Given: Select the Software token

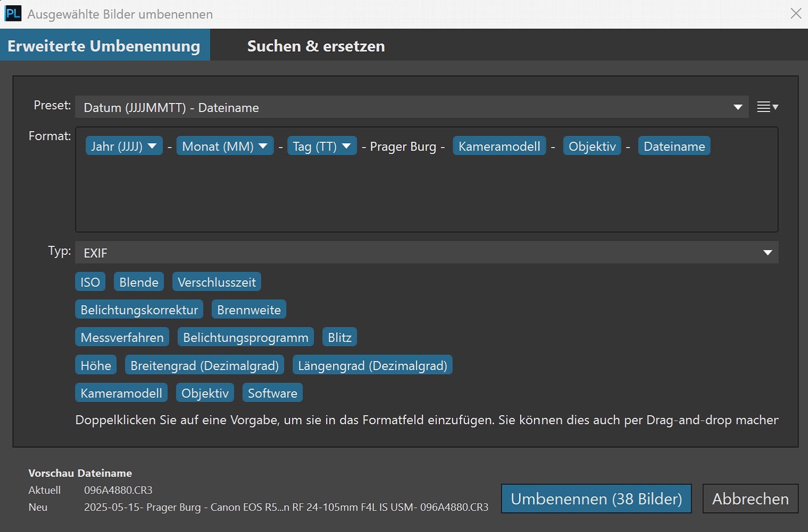Looking at the screenshot, I should [x=272, y=392].
